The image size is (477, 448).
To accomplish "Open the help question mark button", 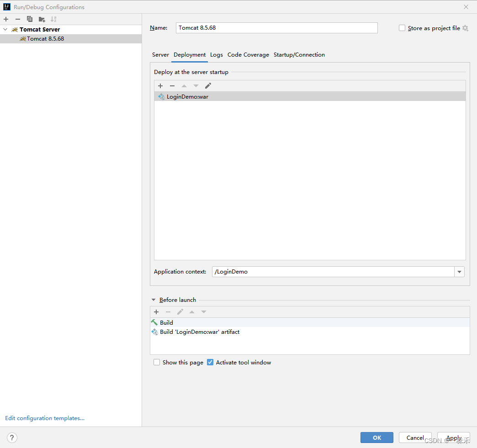I will click(12, 437).
